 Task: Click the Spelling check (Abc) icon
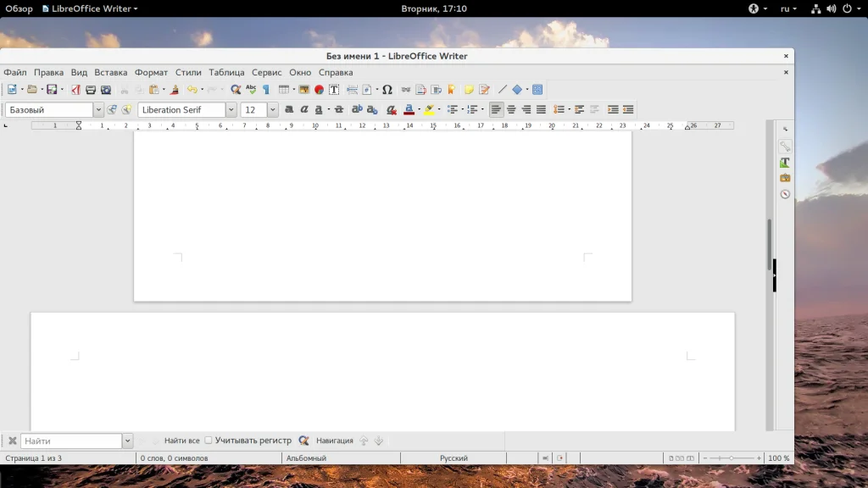251,90
